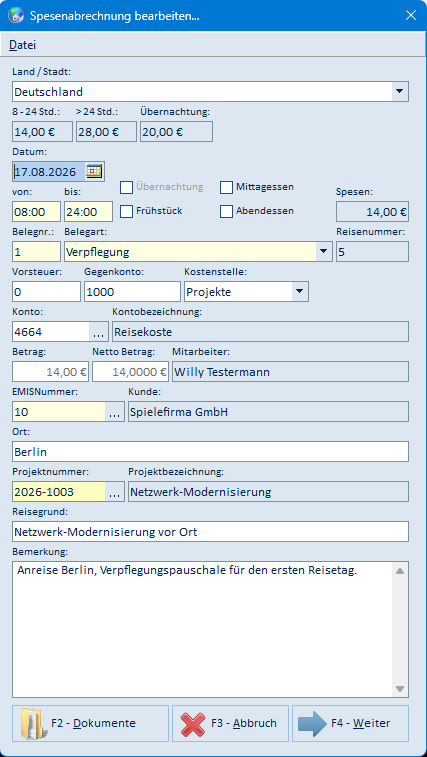The image size is (427, 757).
Task: Click the Reisenummer field 5
Action: 372,252
